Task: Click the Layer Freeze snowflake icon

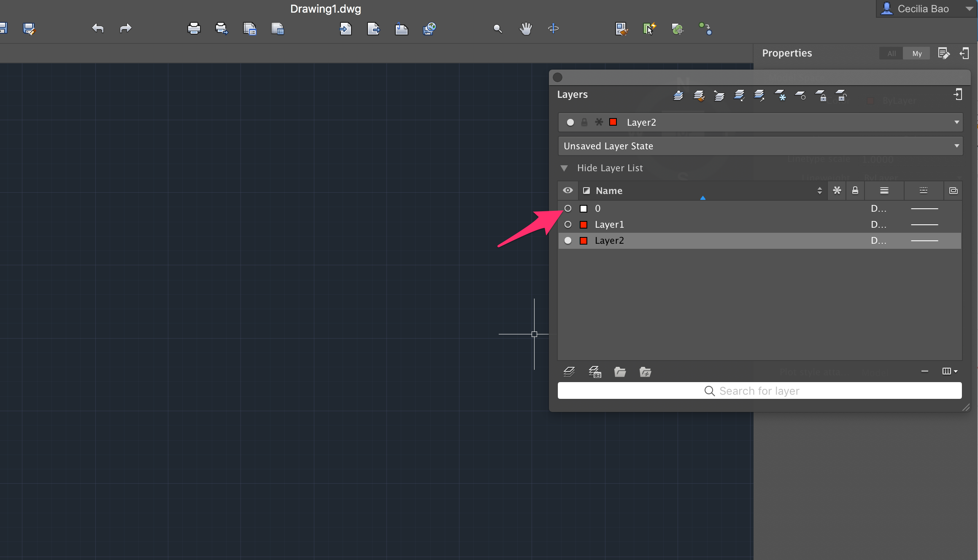Action: point(780,95)
